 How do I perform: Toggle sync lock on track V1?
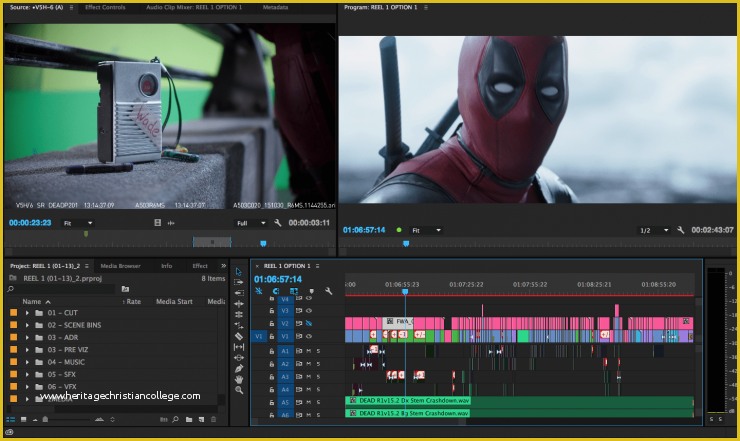point(299,336)
